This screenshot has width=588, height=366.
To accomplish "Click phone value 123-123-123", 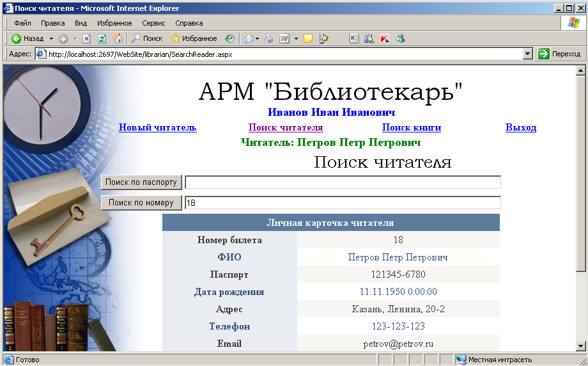I will 398,326.
